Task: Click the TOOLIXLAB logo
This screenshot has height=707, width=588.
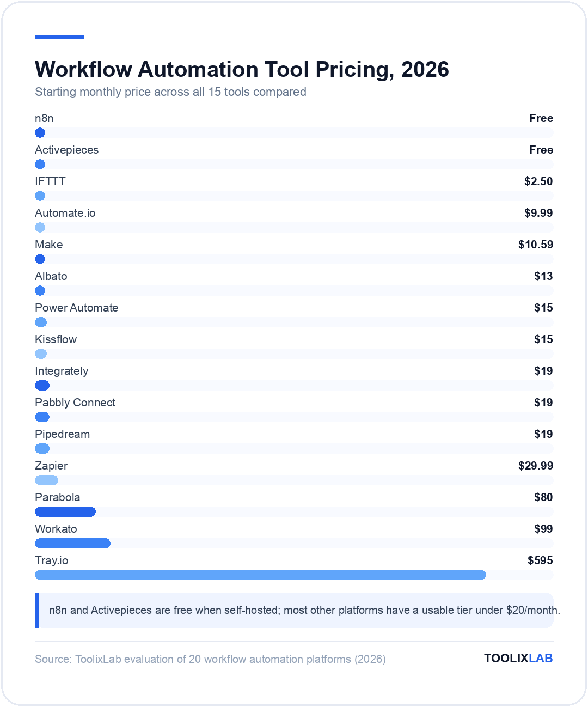Action: 518,658
